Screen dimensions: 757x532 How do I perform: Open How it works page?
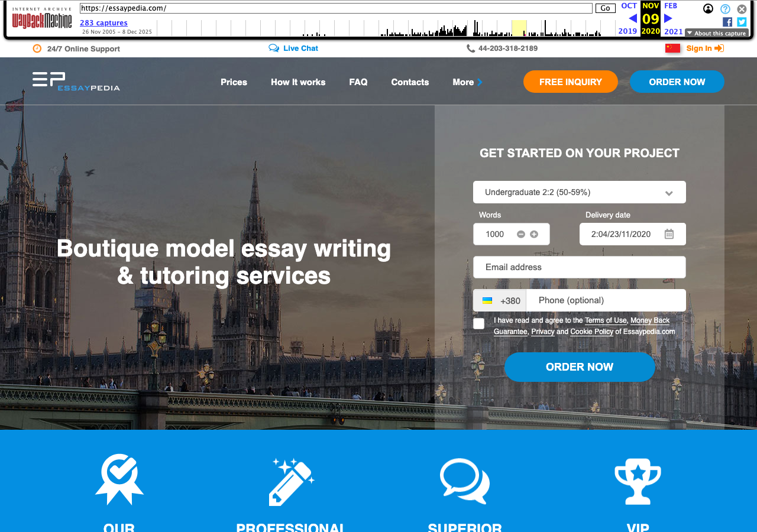coord(298,82)
